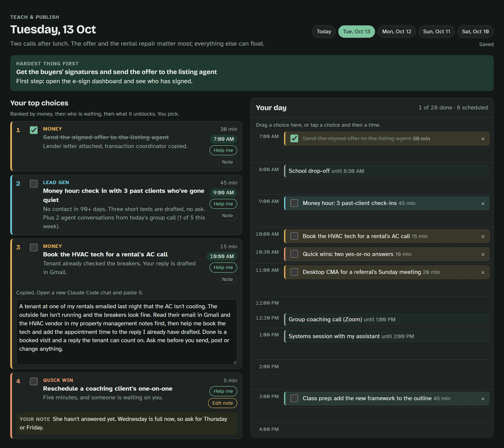Viewport: 504px width, 448px height.
Task: Click the 7:00 AM time pill on choice 1
Action: pos(223,139)
